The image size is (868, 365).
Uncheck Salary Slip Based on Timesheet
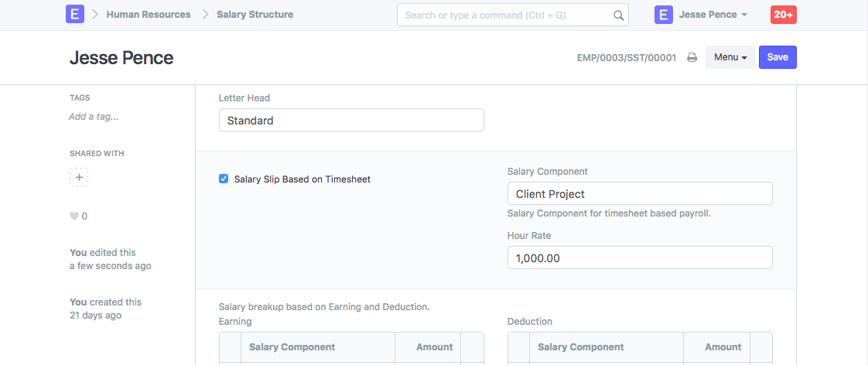(x=224, y=179)
